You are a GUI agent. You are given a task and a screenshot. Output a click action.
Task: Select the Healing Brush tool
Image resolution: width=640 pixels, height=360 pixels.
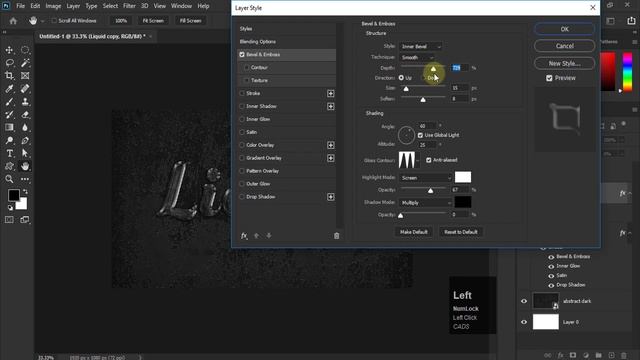25,89
